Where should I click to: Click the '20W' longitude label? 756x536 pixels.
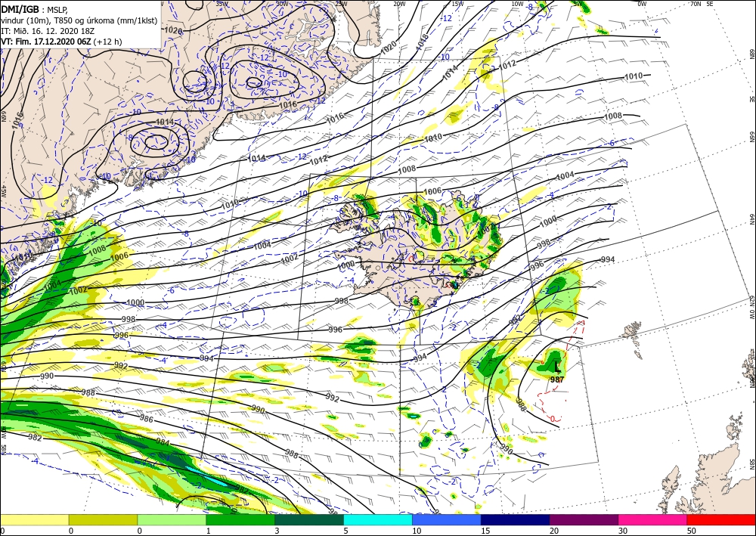398,4
